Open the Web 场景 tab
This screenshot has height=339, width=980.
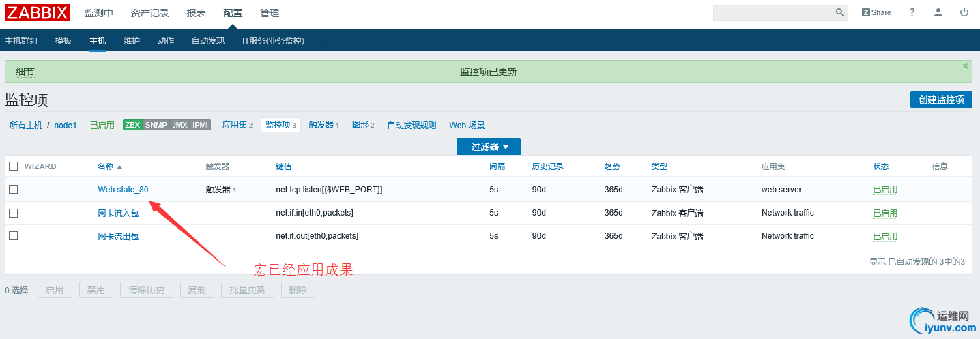coord(467,126)
